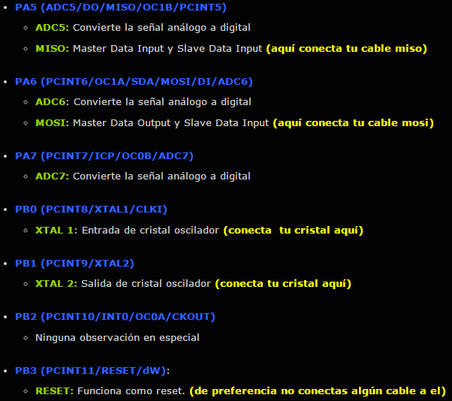452x401 pixels.
Task: Click yellow note after 'Entrada de cristal oscilador'
Action: pos(293,230)
